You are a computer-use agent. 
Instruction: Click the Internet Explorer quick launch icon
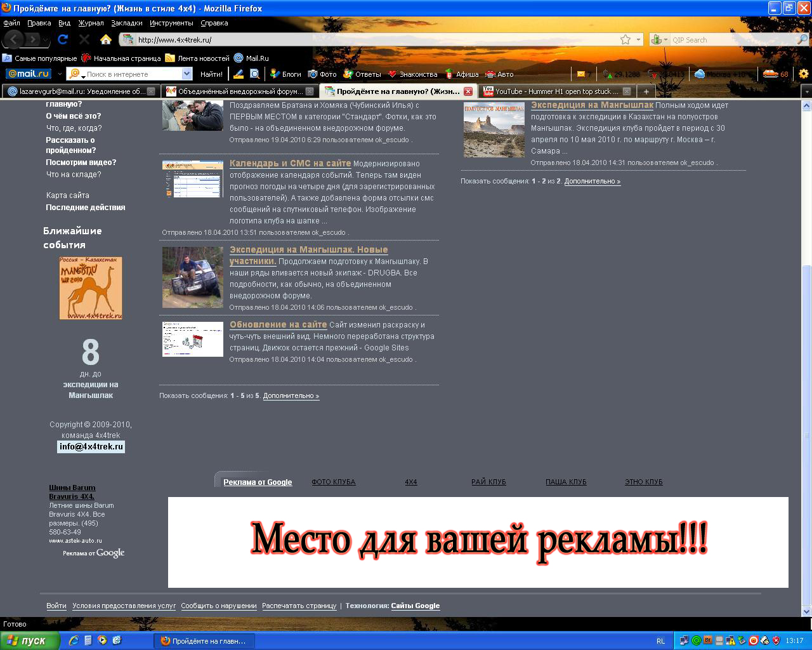tap(74, 640)
